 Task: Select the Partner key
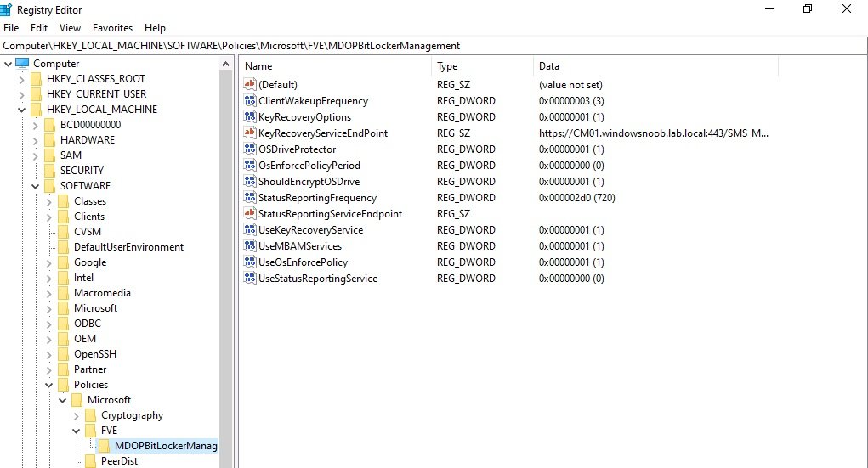point(89,369)
